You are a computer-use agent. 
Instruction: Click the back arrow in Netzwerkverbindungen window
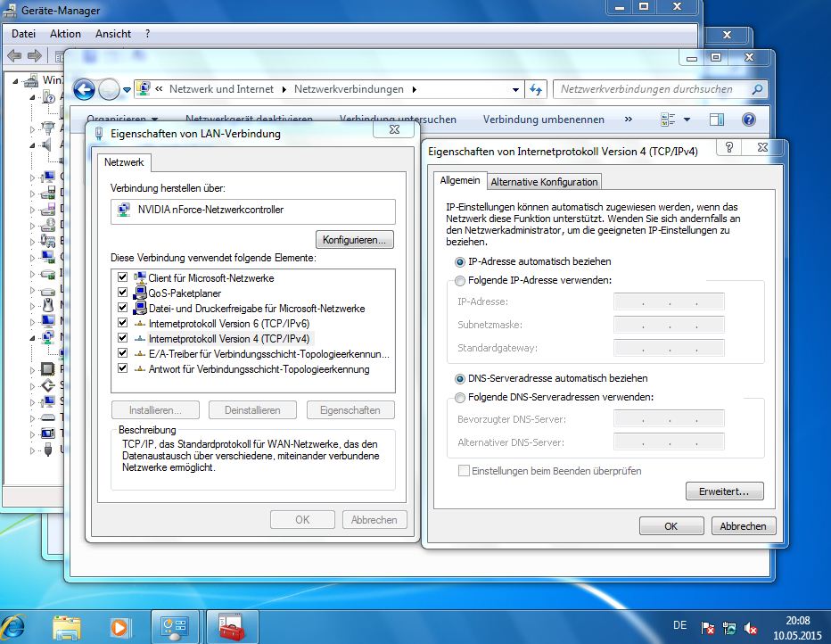point(84,89)
